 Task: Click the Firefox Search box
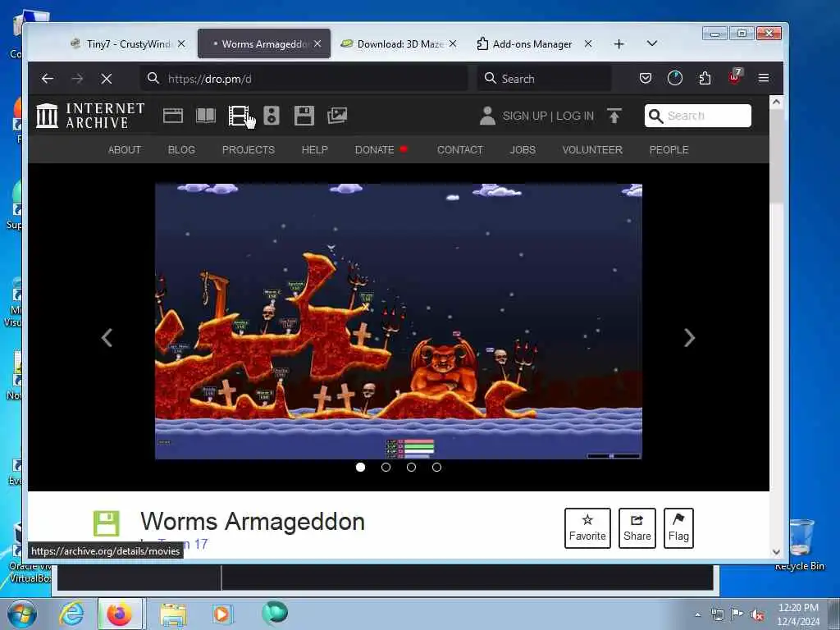545,79
